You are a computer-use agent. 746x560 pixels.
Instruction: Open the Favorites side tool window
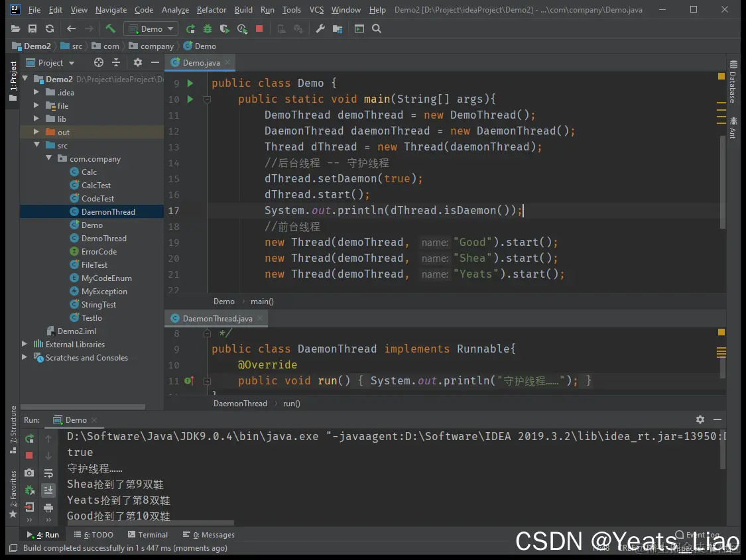pyautogui.click(x=13, y=494)
